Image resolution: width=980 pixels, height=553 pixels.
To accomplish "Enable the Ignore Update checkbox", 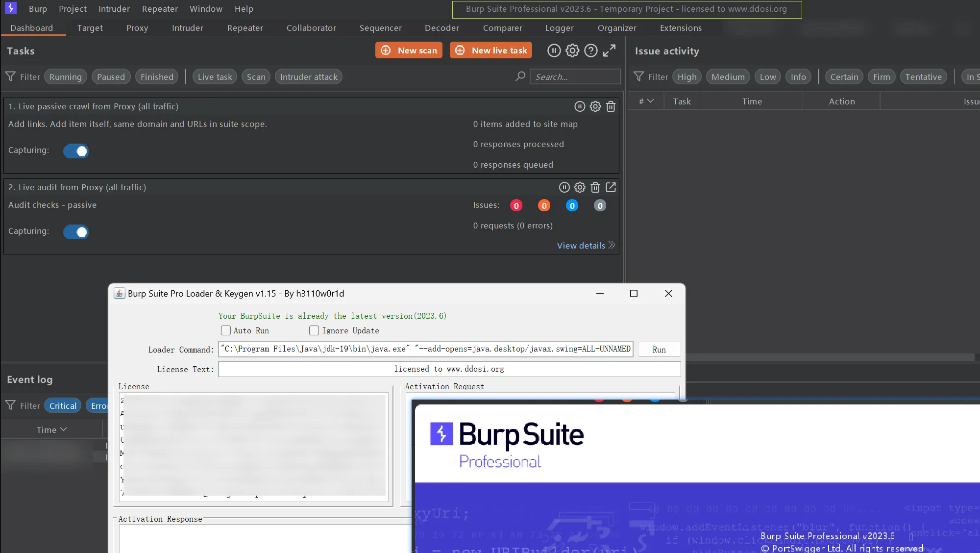I will pyautogui.click(x=314, y=330).
